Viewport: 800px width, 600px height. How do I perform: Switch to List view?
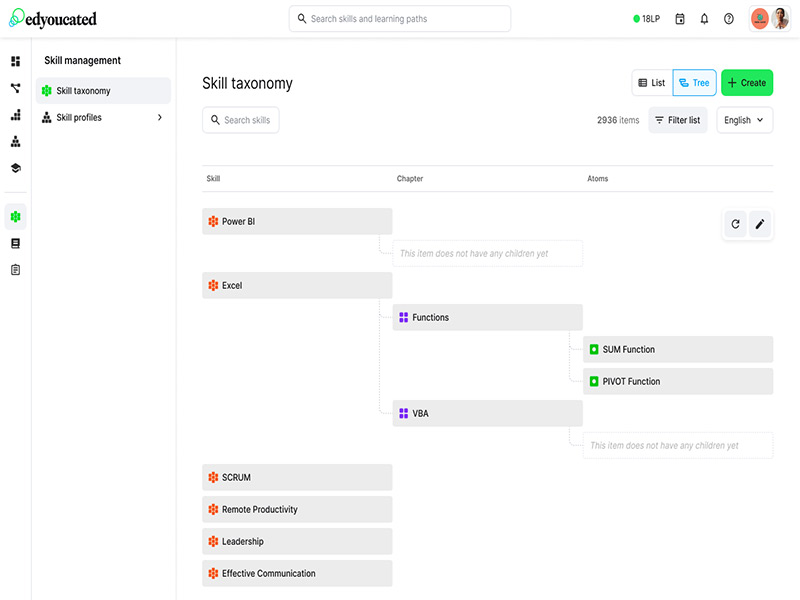point(651,83)
